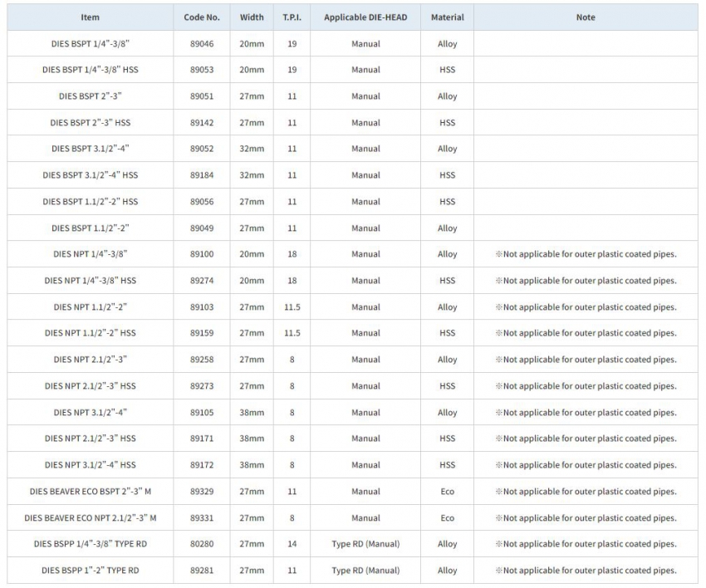The height and width of the screenshot is (588, 706).
Task: Click code number 89046
Action: point(201,44)
